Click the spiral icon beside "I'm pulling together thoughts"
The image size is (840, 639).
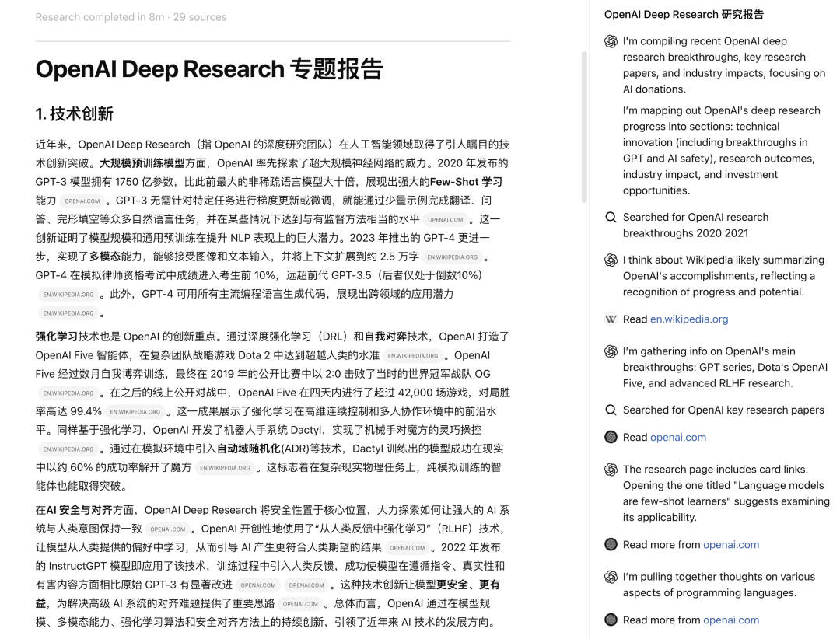tap(611, 577)
